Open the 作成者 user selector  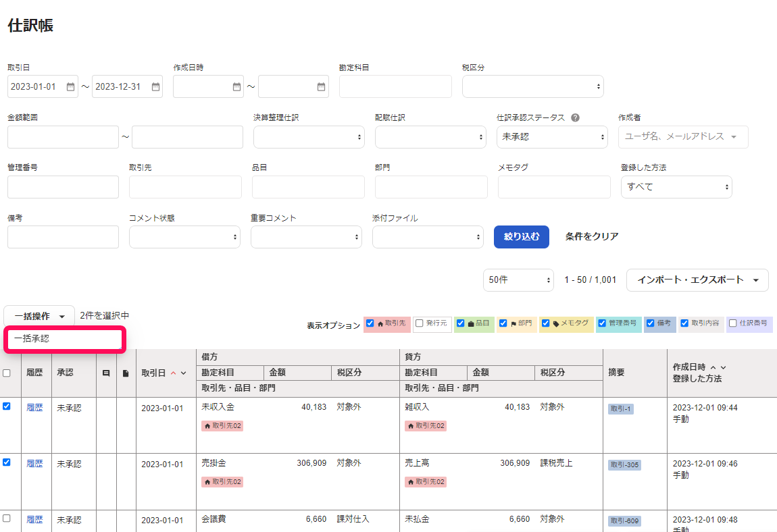click(683, 137)
